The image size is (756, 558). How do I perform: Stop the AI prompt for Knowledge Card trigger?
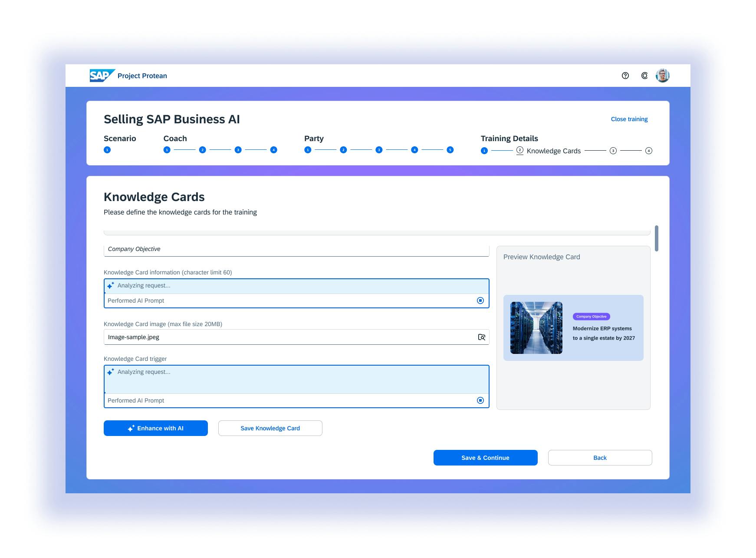coord(480,400)
